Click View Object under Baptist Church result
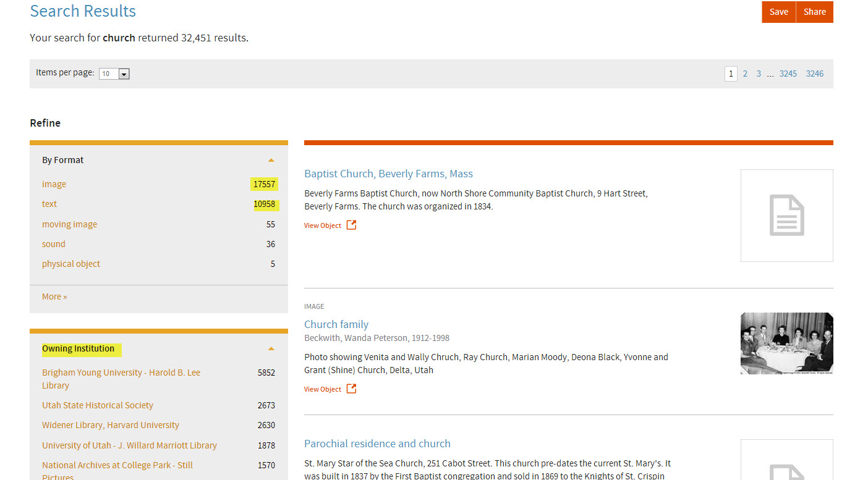The width and height of the screenshot is (868, 480). (323, 225)
